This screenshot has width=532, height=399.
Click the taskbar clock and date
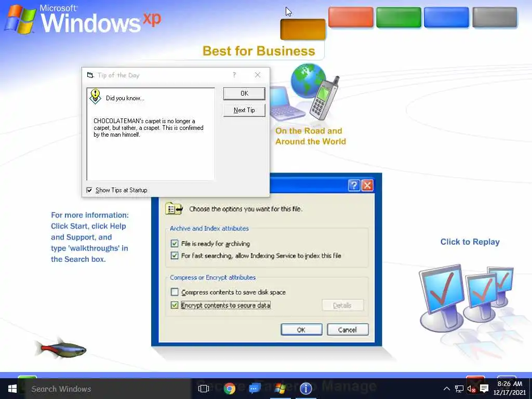pyautogui.click(x=510, y=388)
